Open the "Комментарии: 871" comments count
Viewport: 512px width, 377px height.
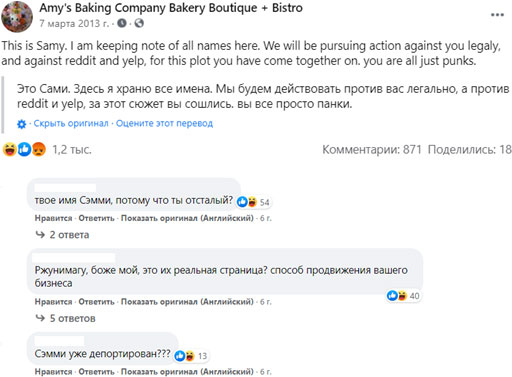[372, 149]
